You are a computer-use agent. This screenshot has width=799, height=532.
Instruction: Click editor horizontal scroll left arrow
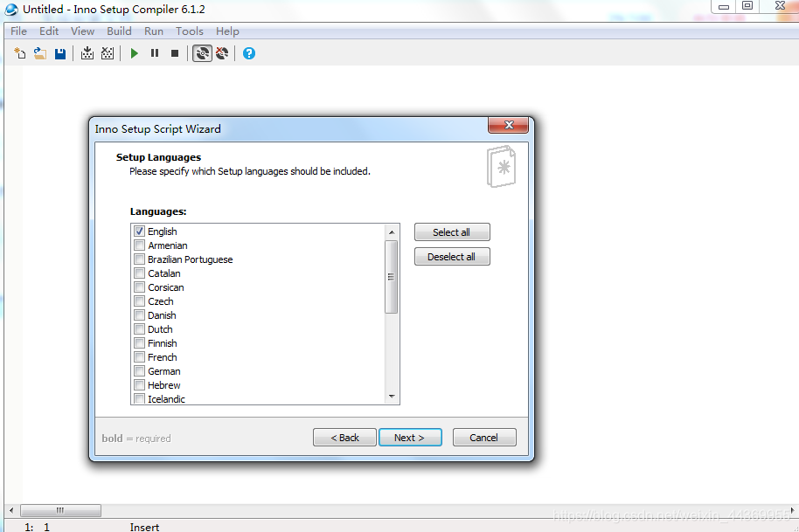click(11, 510)
